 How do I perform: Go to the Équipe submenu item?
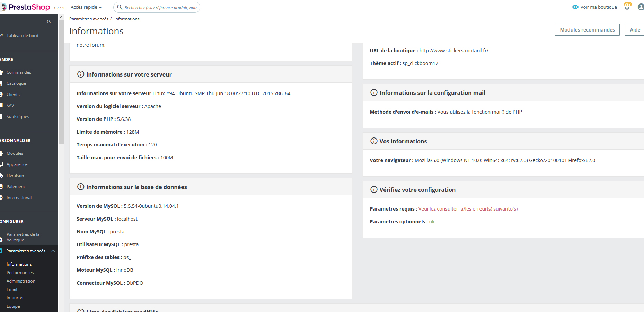coord(13,306)
